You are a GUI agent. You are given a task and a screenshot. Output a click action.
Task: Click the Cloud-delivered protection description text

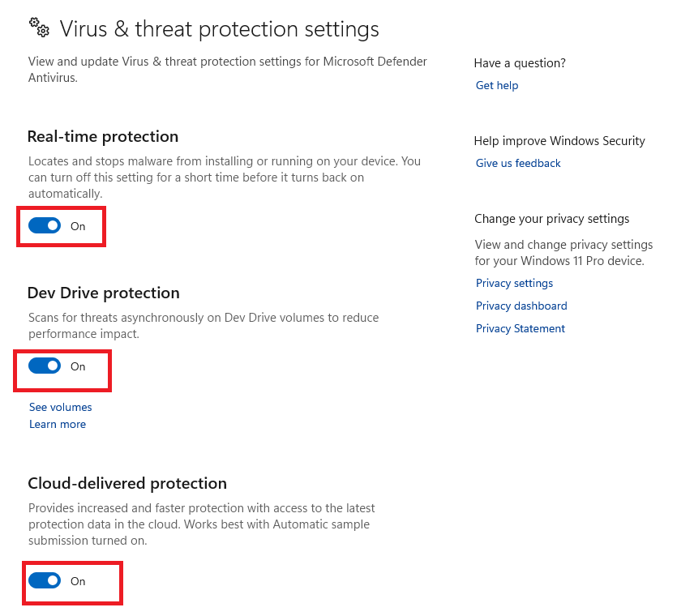pyautogui.click(x=201, y=524)
